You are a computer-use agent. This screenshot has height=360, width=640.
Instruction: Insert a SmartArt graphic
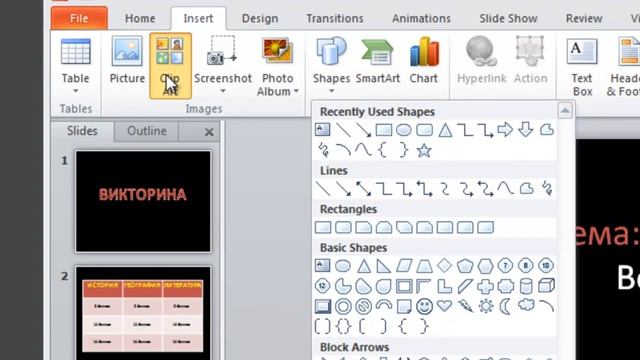[x=378, y=60]
